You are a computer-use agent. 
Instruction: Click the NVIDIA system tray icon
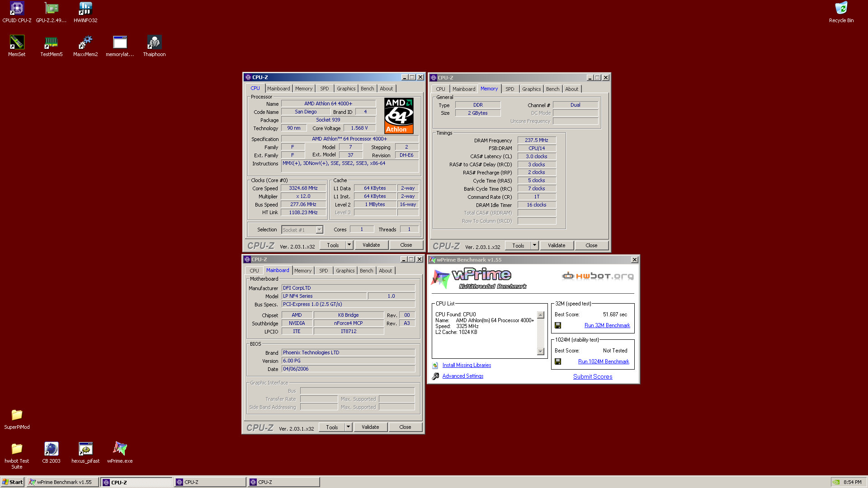[836, 482]
